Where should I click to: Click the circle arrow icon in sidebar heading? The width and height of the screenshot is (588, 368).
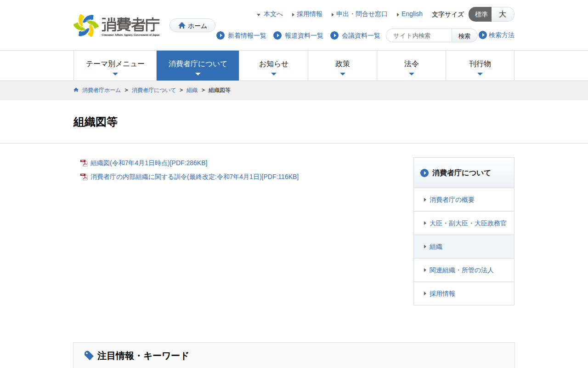(424, 173)
